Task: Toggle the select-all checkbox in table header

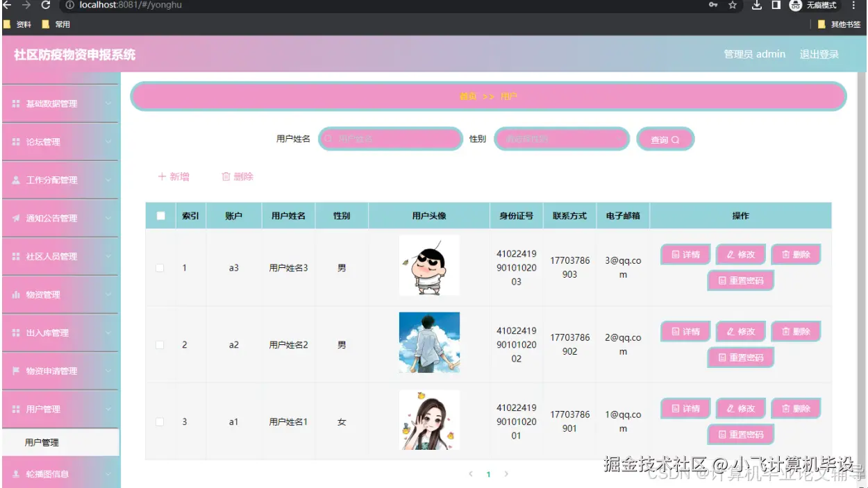Action: tap(161, 216)
